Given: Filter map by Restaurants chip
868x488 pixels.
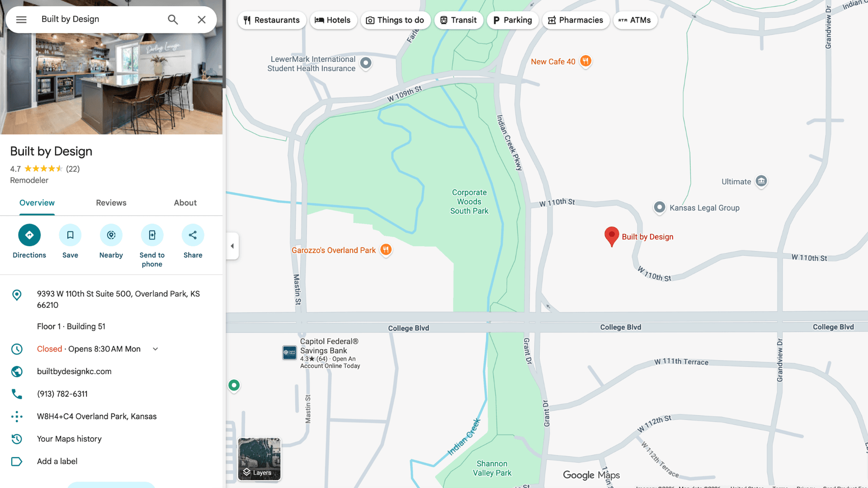Looking at the screenshot, I should point(271,20).
